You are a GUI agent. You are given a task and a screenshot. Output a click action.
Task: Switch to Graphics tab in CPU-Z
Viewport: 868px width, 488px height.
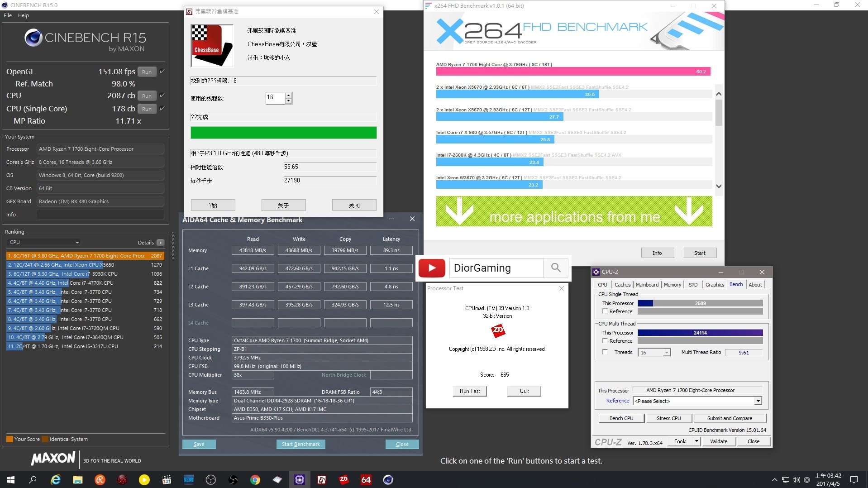point(715,285)
